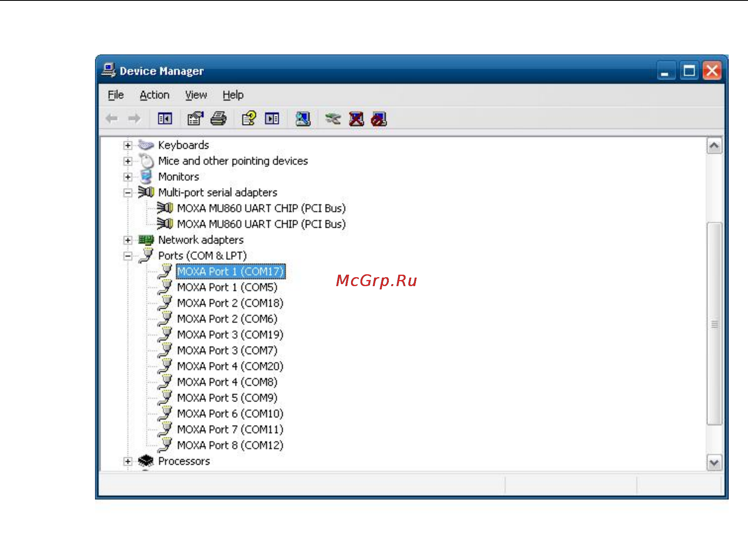Select the Network adapters label
Screen dimensions: 748x560
pyautogui.click(x=201, y=240)
